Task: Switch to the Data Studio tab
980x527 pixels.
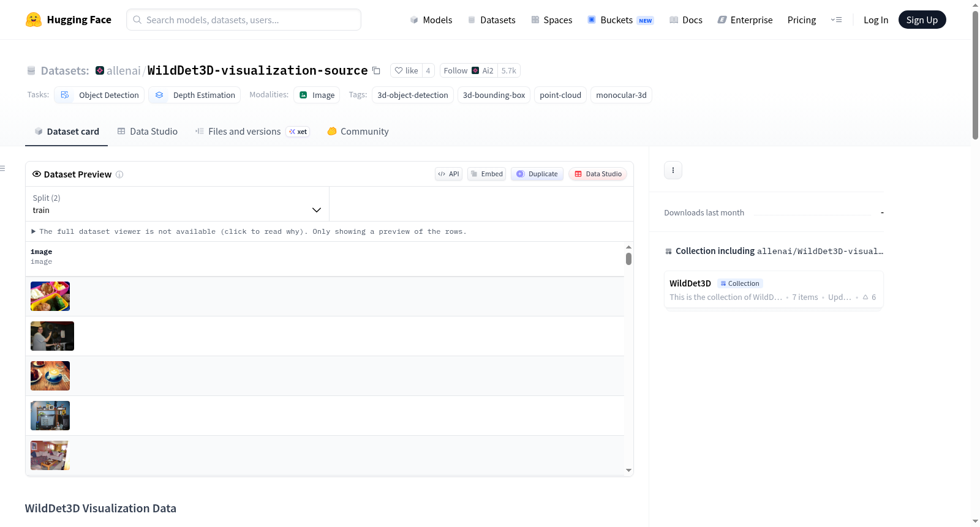Action: (x=148, y=132)
